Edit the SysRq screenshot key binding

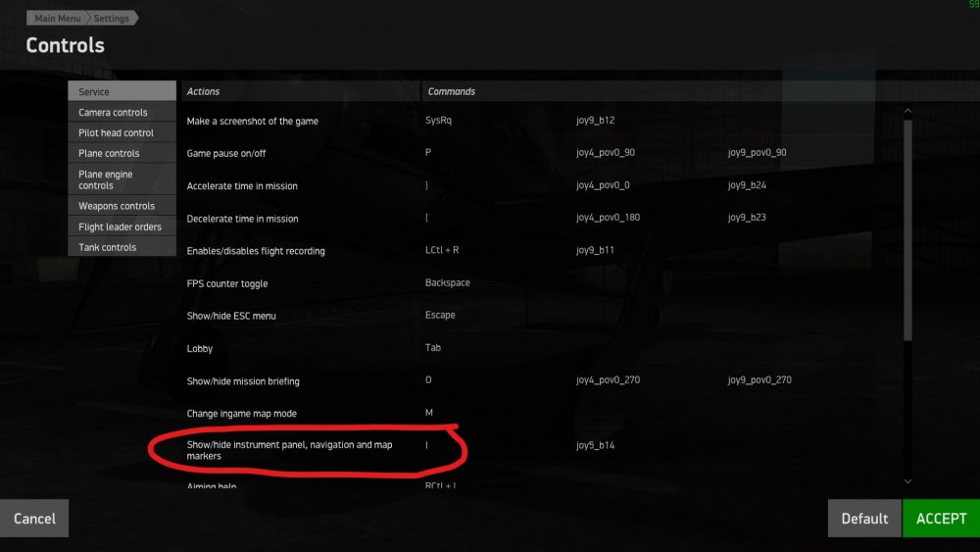tap(439, 122)
